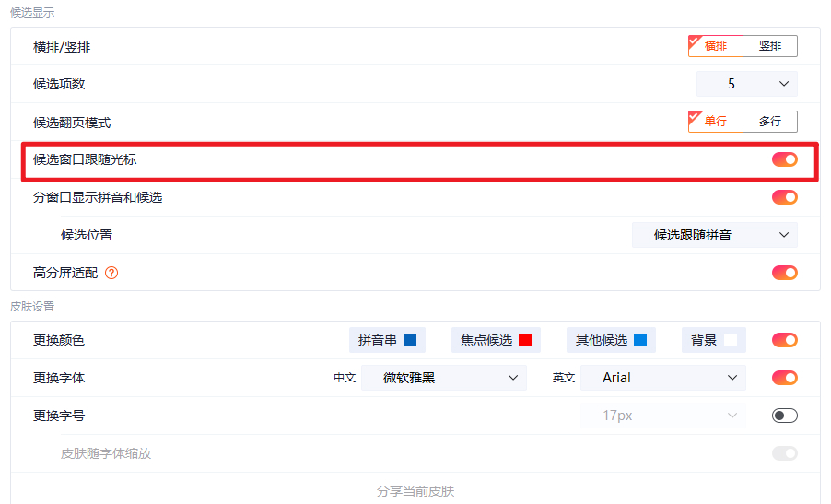Pick 其他候选 blue color swatch
The width and height of the screenshot is (831, 504).
click(x=640, y=340)
